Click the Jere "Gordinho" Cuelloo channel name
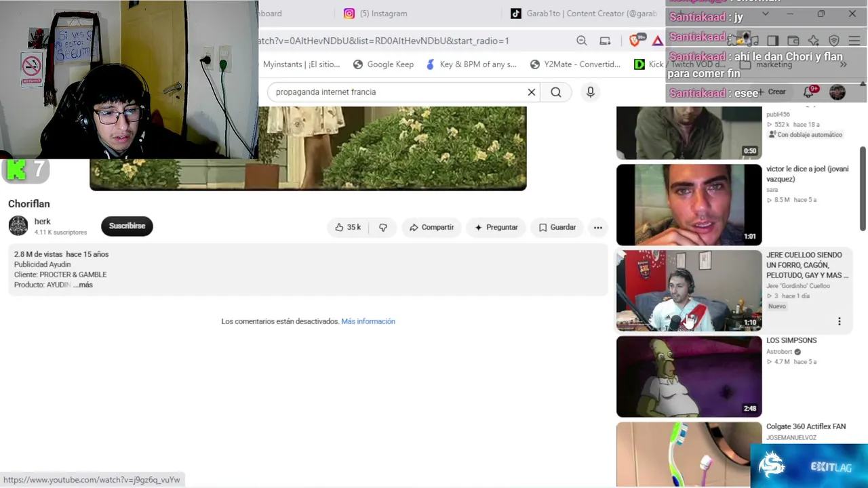Viewport: 868px width, 488px height. 798,286
